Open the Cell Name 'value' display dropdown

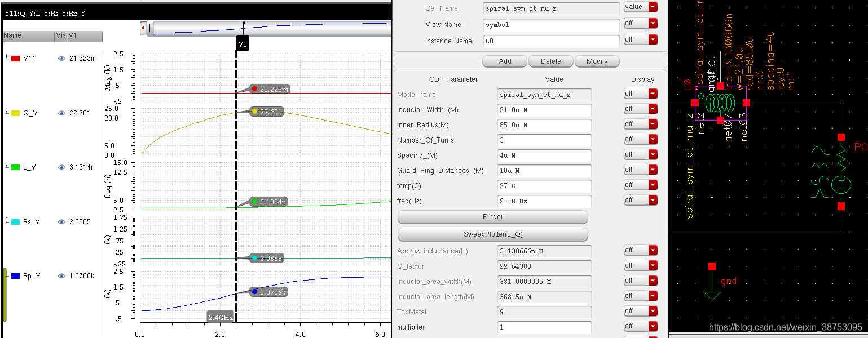641,7
